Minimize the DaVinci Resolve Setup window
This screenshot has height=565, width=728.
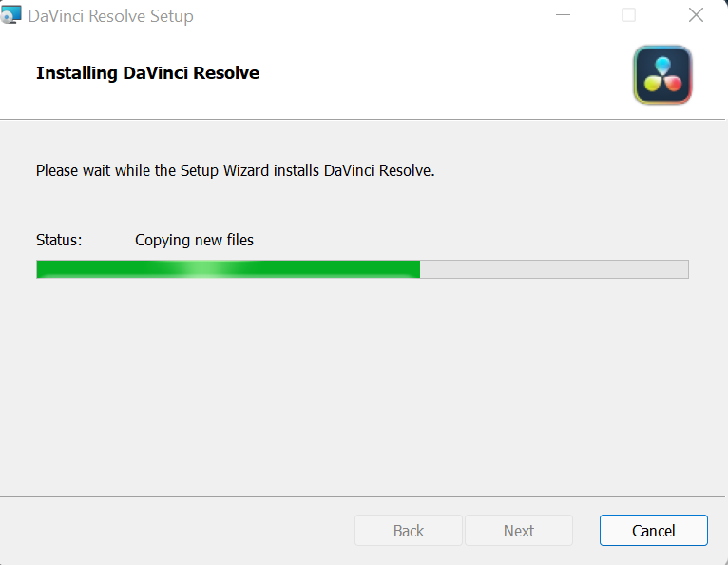click(x=563, y=15)
